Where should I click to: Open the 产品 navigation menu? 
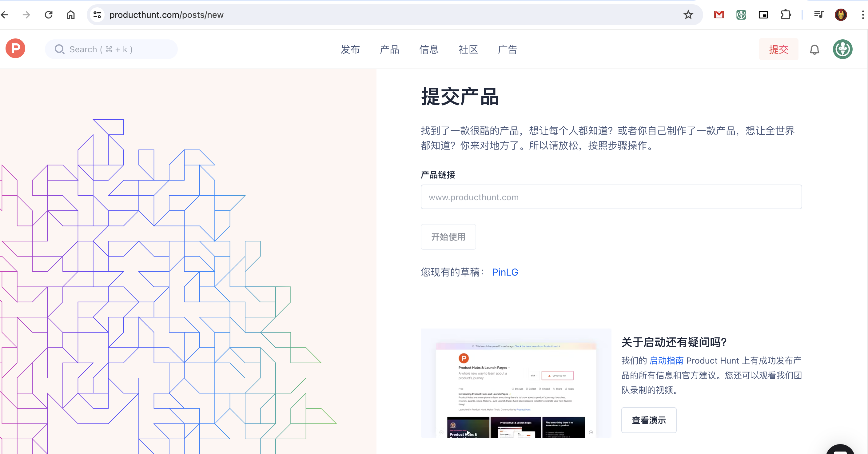(x=389, y=50)
